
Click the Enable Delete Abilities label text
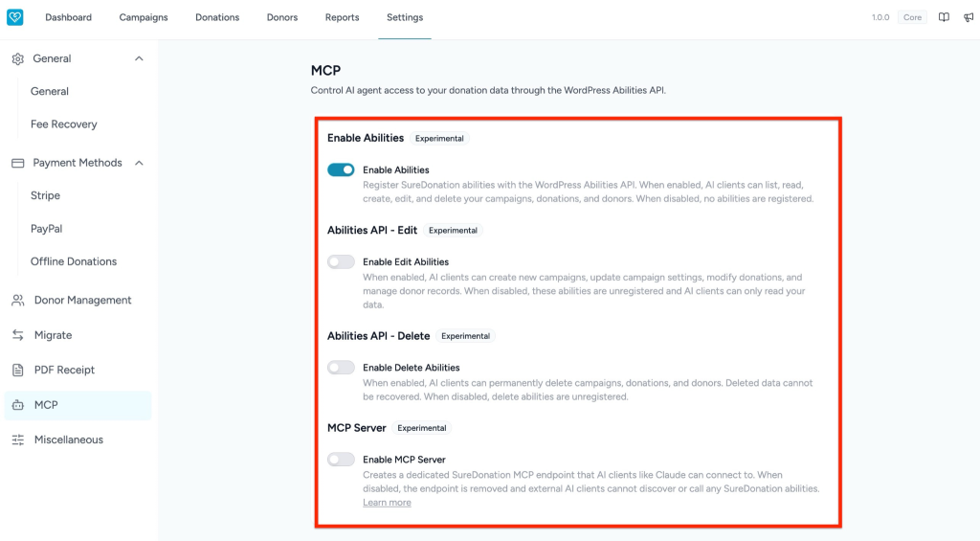click(x=412, y=368)
